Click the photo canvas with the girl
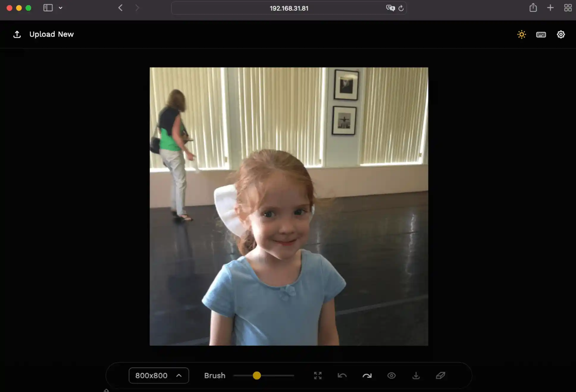 [x=289, y=206]
